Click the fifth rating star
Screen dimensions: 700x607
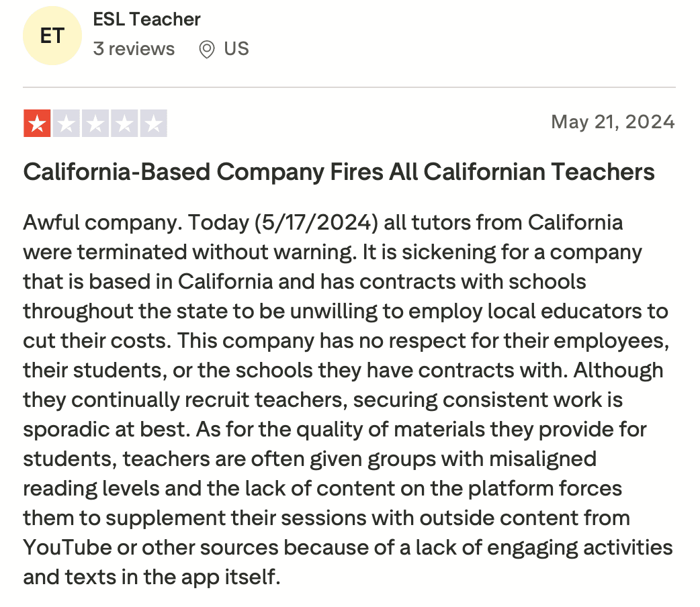pos(154,124)
